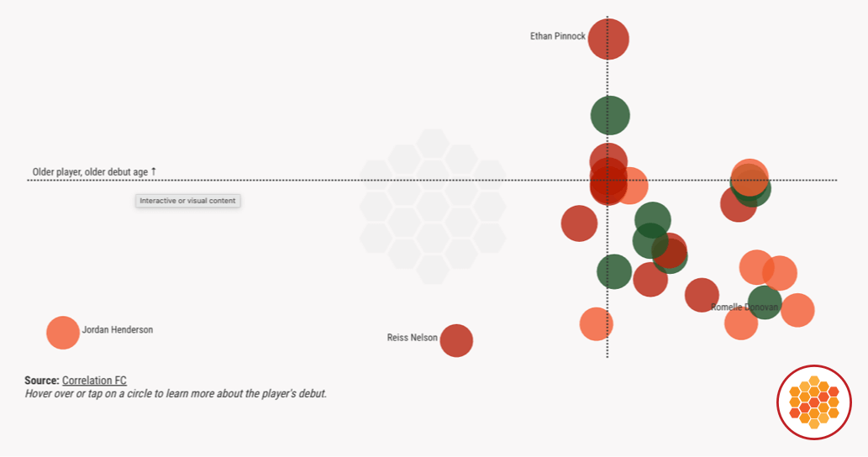Click the honeycomb logo badge in corner
The width and height of the screenshot is (868, 457).
click(814, 402)
